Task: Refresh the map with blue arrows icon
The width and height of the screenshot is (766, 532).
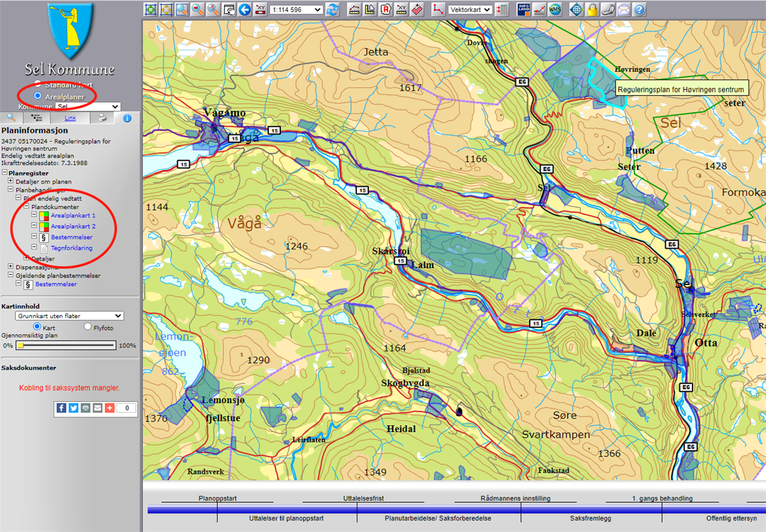Action: pyautogui.click(x=333, y=10)
